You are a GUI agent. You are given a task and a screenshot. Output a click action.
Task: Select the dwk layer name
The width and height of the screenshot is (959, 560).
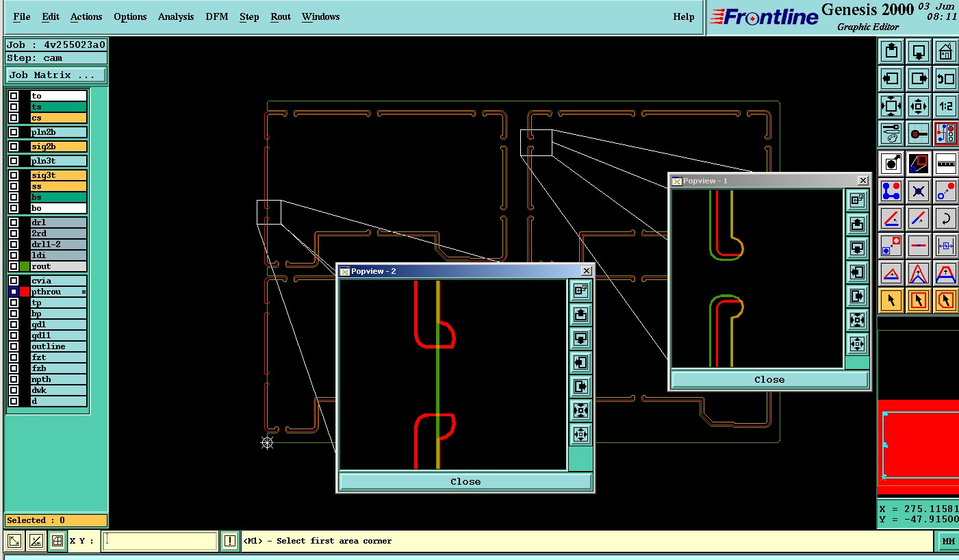[59, 390]
